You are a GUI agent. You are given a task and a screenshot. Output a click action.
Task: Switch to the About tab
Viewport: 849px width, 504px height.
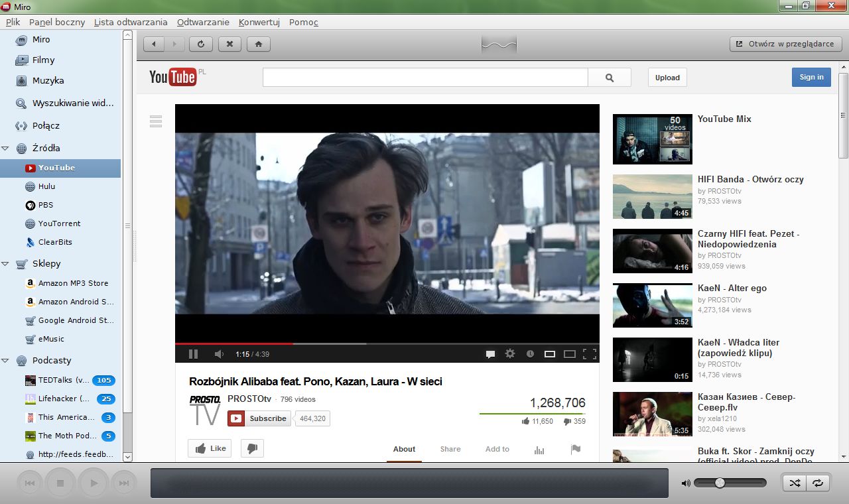[404, 449]
